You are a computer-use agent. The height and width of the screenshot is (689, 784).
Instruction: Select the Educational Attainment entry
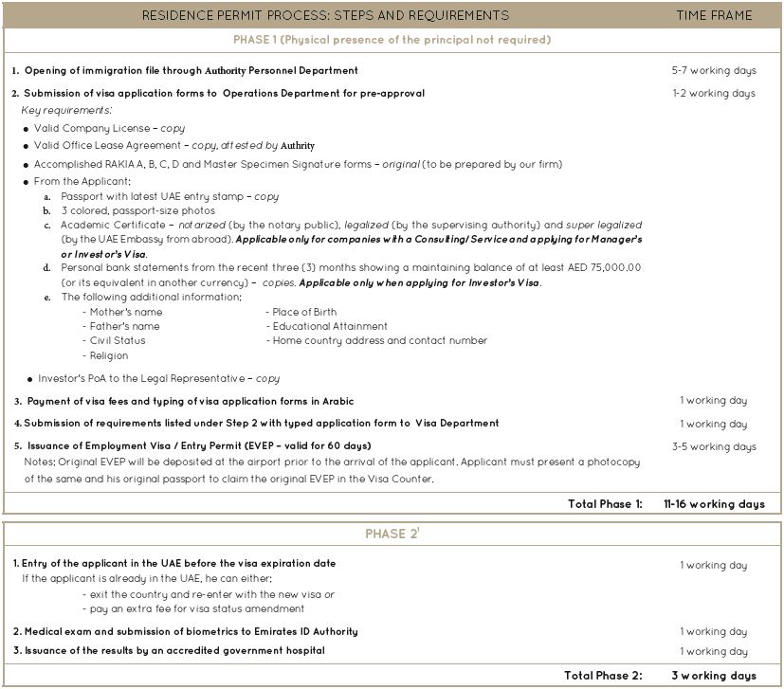(x=326, y=327)
